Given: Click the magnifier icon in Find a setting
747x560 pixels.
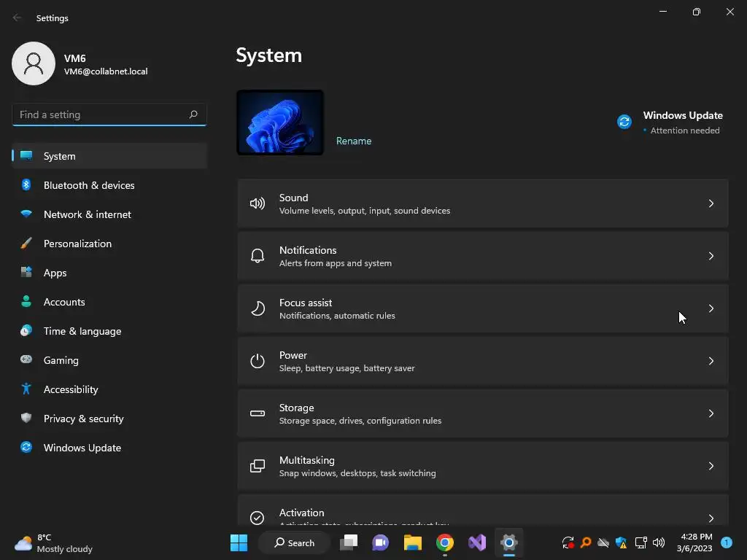Looking at the screenshot, I should click(193, 114).
